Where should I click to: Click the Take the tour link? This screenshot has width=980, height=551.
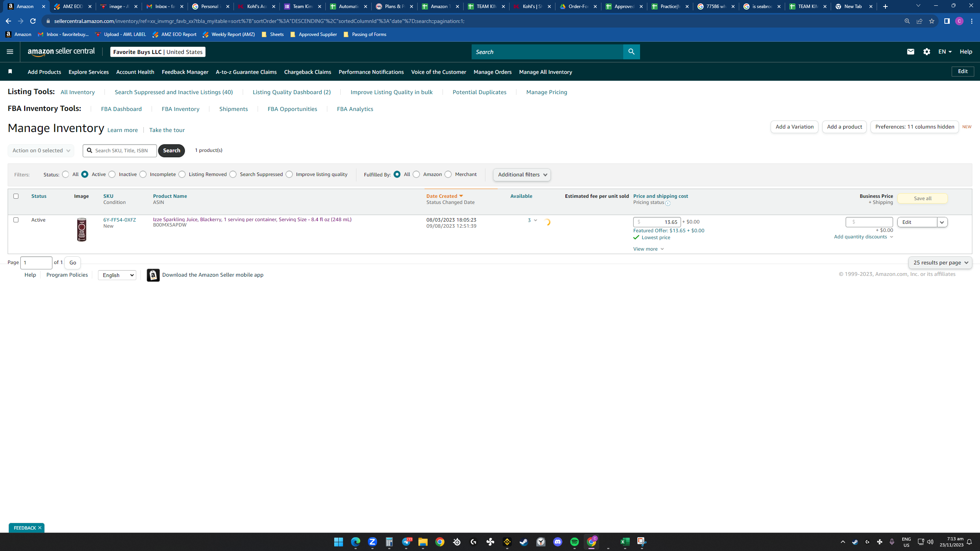click(x=167, y=130)
